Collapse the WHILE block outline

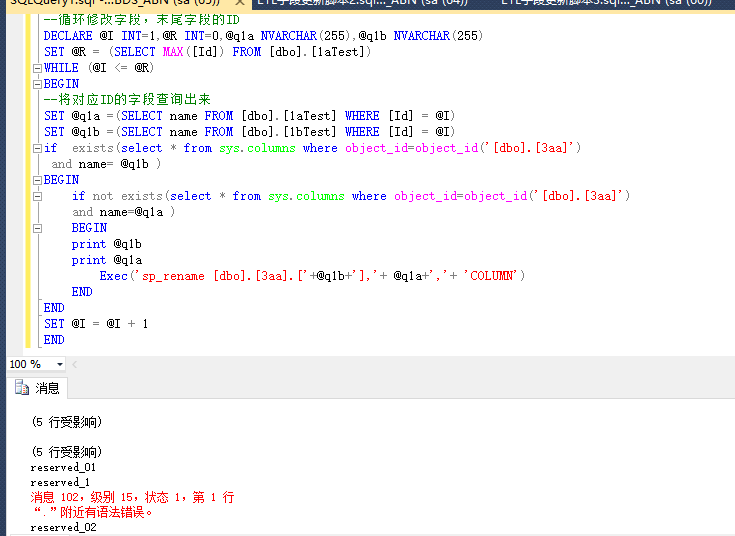(x=38, y=68)
